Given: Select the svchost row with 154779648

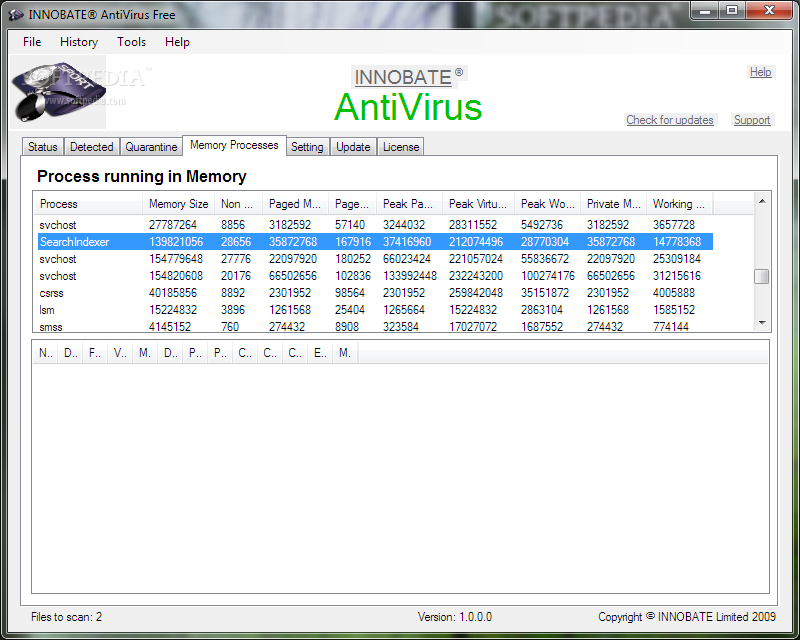Looking at the screenshot, I should [x=375, y=259].
